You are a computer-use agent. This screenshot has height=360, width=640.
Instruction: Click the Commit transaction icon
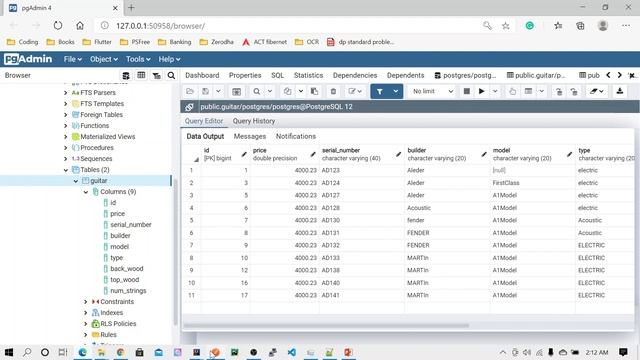(559, 91)
